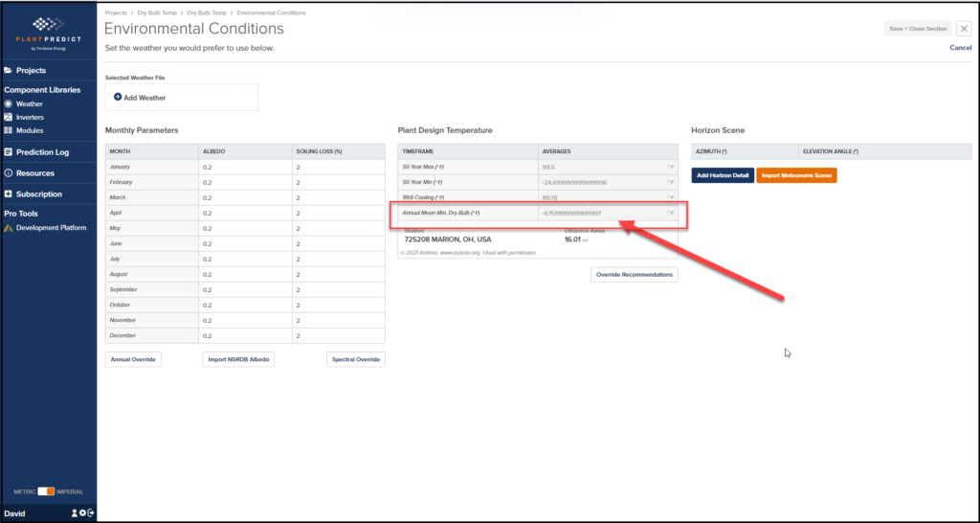Viewport: 980px width, 523px height.
Task: Click Environmental Conditions breadcrumb
Action: (271, 12)
